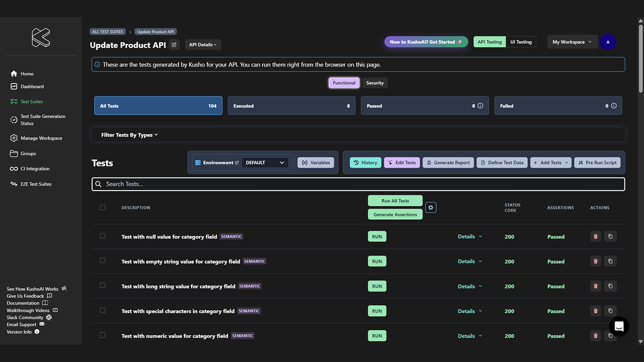Open Documentation link in sidebar
This screenshot has width=644, height=362.
(x=27, y=303)
